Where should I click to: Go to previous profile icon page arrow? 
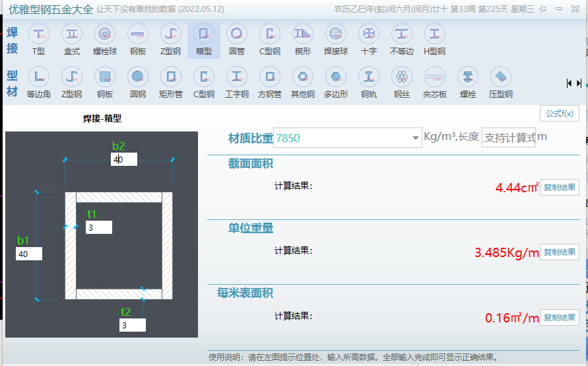point(570,83)
